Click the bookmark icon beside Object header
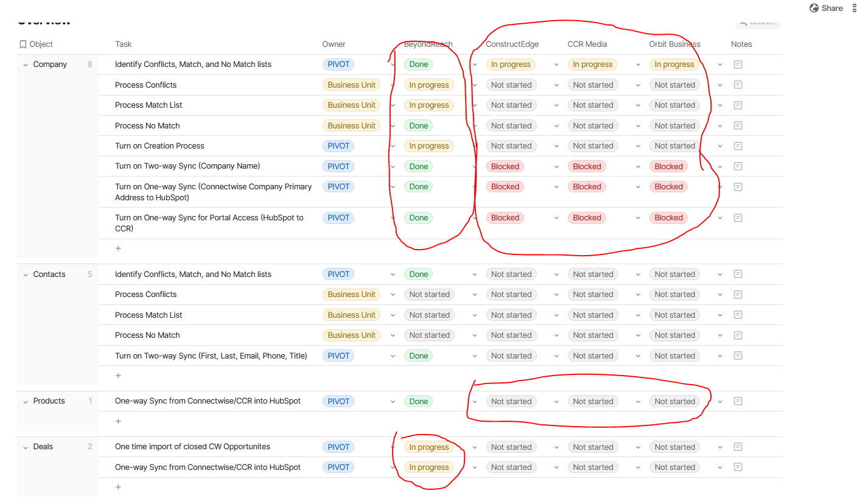Image resolution: width=857 pixels, height=504 pixels. (23, 44)
